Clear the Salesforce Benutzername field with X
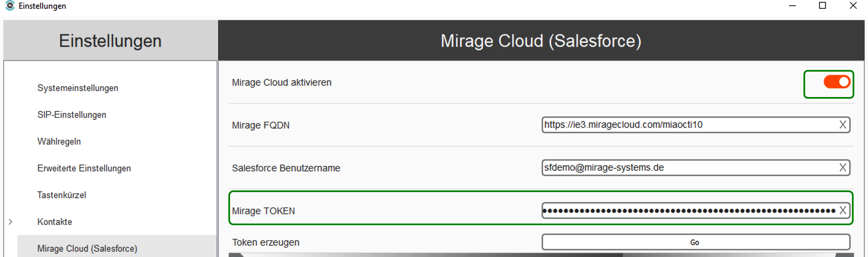The height and width of the screenshot is (257, 868). pyautogui.click(x=843, y=168)
